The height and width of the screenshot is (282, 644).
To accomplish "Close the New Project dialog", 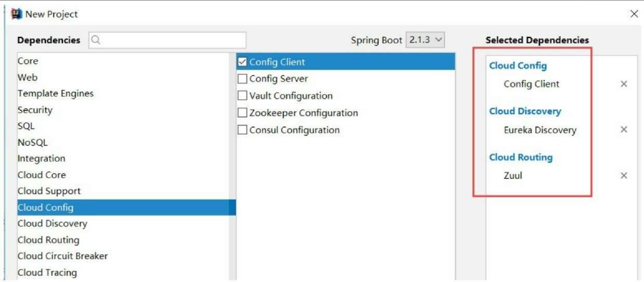I will click(634, 14).
